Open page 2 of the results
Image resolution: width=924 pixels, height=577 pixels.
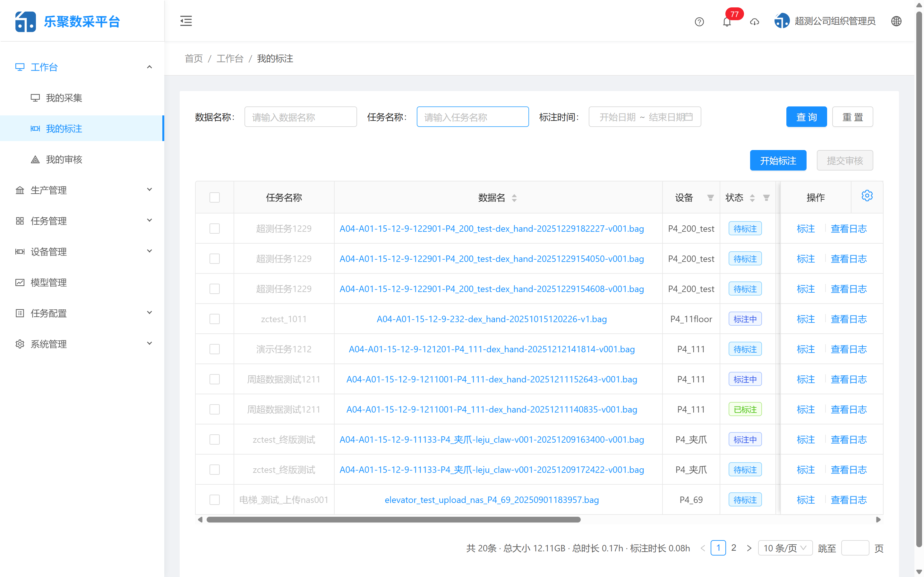click(733, 548)
